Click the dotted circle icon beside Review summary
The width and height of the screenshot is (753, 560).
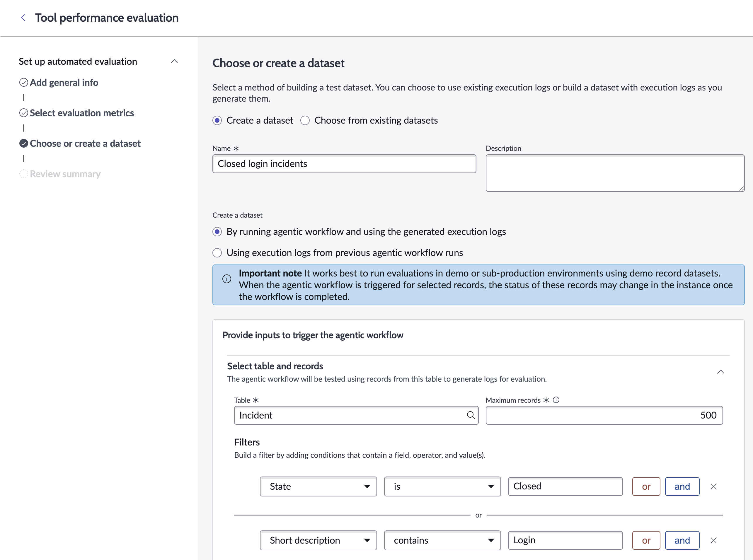24,174
